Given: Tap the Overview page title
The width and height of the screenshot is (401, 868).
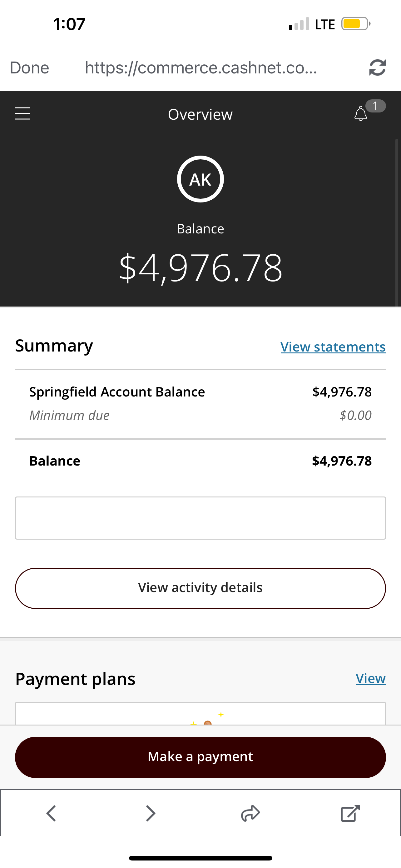Looking at the screenshot, I should (200, 115).
